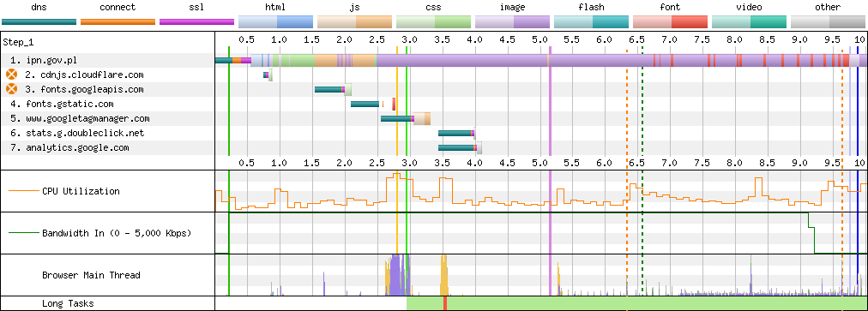The width and height of the screenshot is (868, 311).
Task: Click the font legend swatch
Action: tap(670, 21)
